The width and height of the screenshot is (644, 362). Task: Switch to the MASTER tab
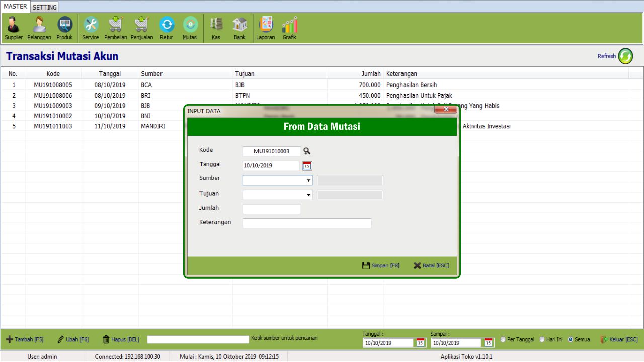pyautogui.click(x=15, y=7)
